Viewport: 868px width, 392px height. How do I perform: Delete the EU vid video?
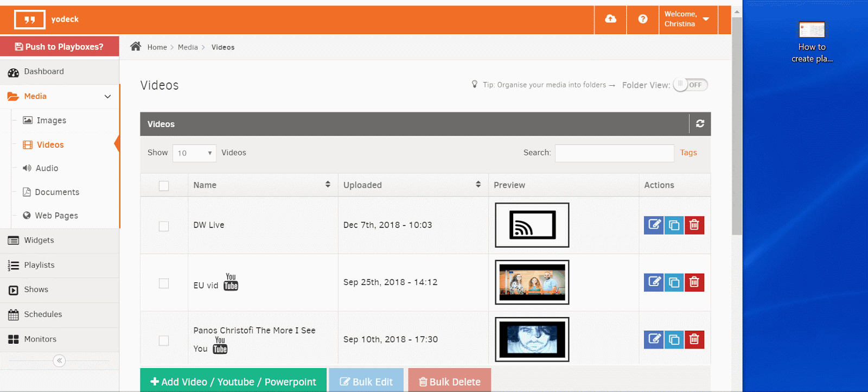point(694,282)
